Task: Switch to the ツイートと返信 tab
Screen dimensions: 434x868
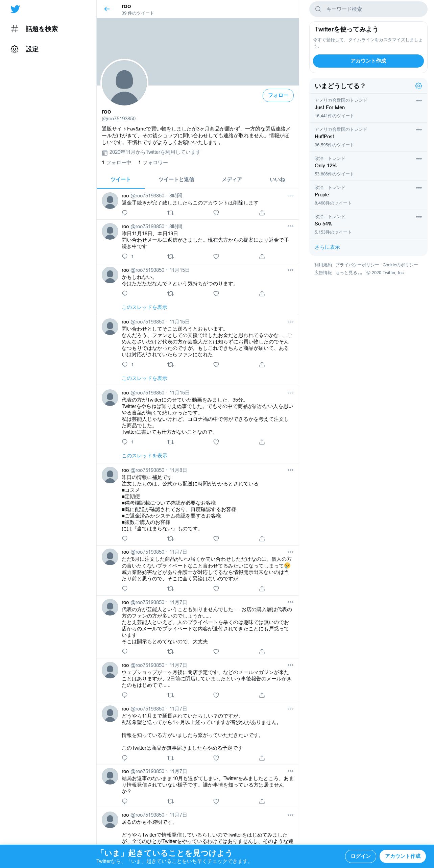Action: point(176,179)
